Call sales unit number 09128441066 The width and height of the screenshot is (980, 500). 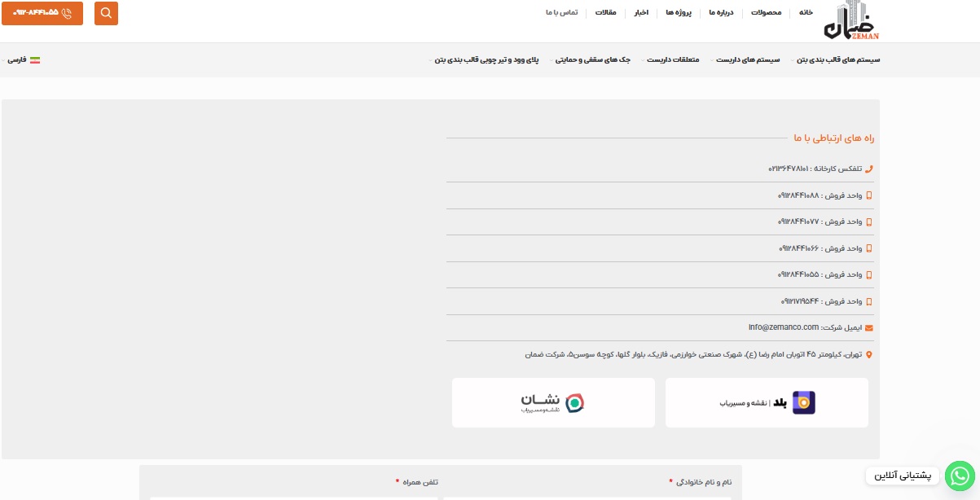[x=798, y=248]
